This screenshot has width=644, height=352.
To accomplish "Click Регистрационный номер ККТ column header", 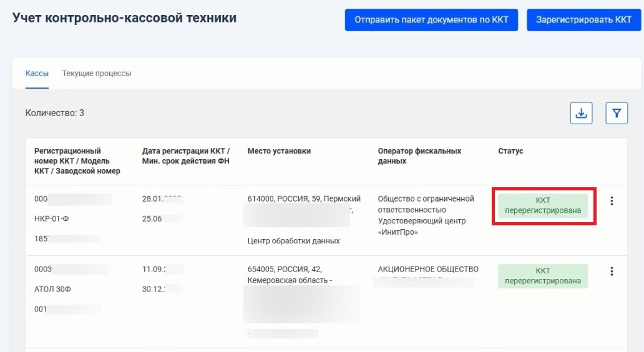I will [77, 161].
